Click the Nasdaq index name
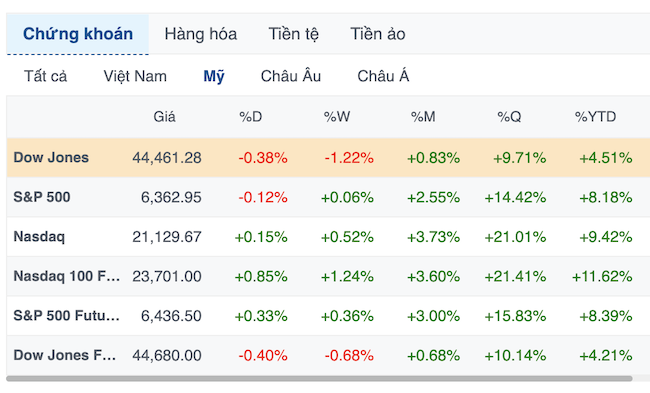Image resolution: width=650 pixels, height=393 pixels. coord(39,237)
